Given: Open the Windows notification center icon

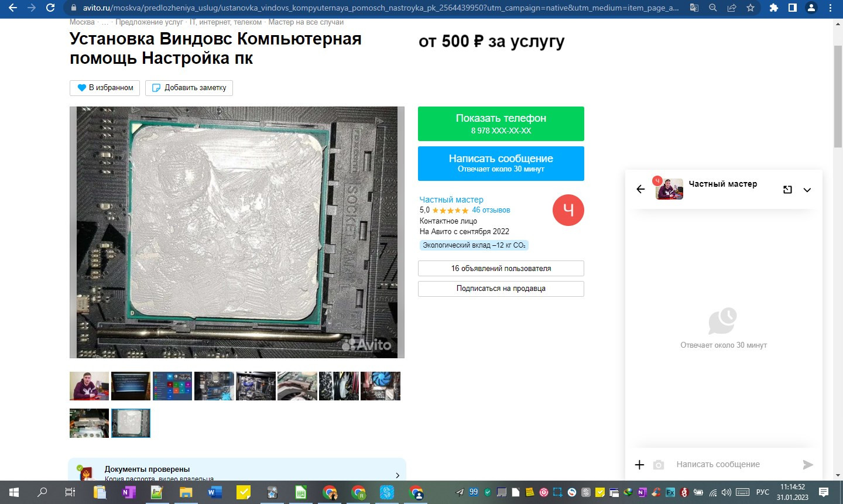Looking at the screenshot, I should pyautogui.click(x=824, y=492).
